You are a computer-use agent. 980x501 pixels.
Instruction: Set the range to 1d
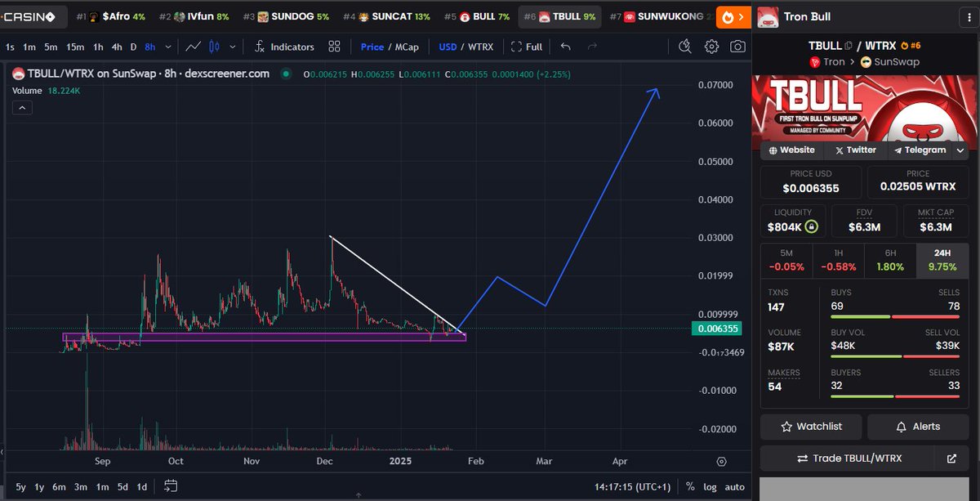(x=142, y=486)
